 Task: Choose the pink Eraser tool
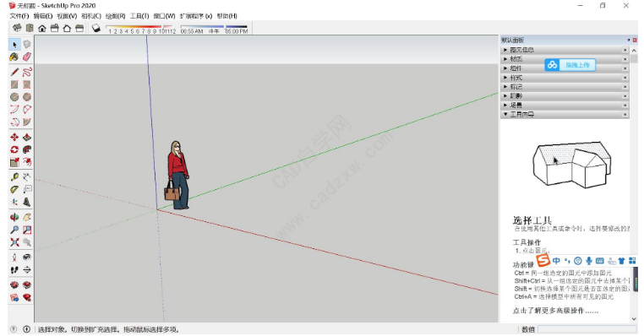tap(27, 57)
